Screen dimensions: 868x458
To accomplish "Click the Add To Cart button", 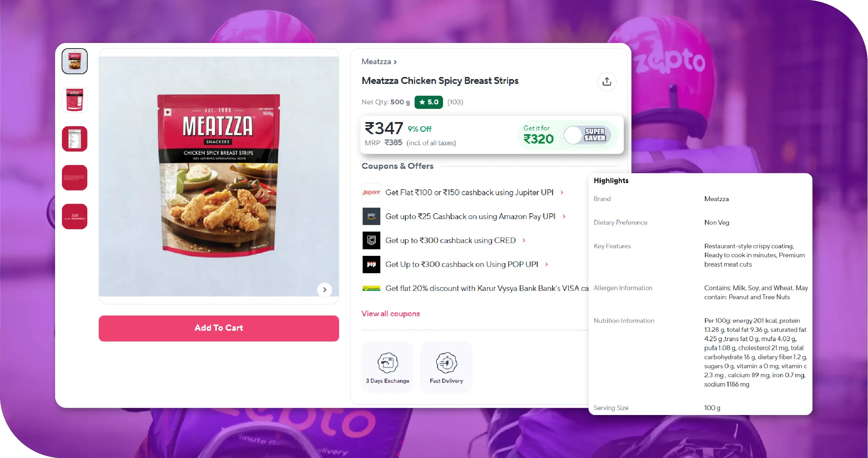I will click(x=219, y=328).
